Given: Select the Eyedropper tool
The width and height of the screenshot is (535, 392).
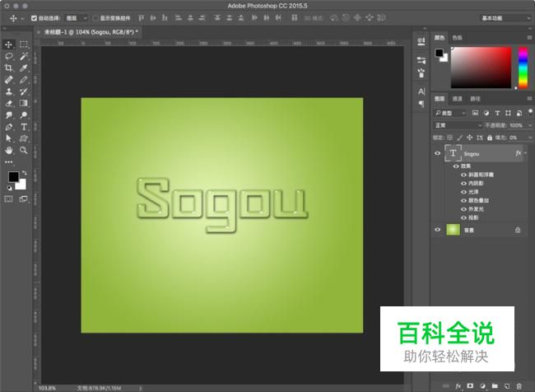Looking at the screenshot, I should click(x=24, y=68).
